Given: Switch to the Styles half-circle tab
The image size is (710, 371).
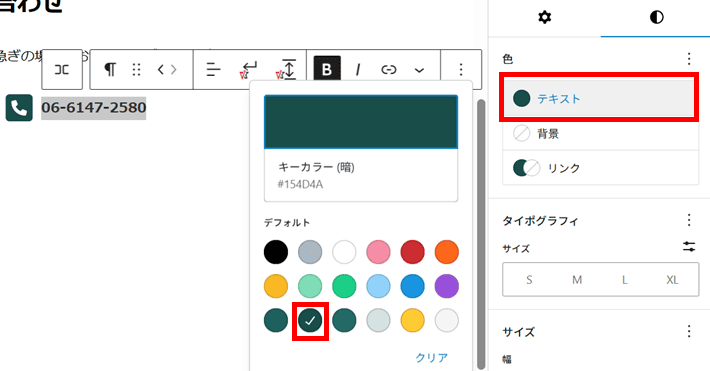Looking at the screenshot, I should pyautogui.click(x=657, y=17).
